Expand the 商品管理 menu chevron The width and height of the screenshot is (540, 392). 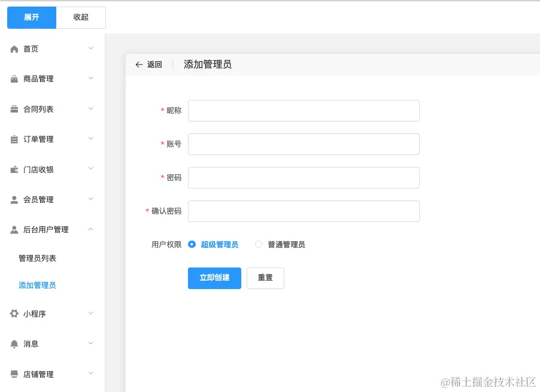tap(91, 78)
